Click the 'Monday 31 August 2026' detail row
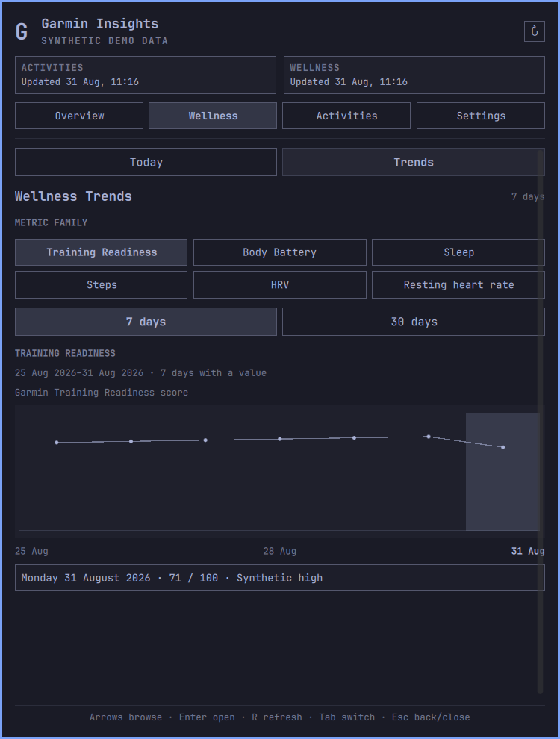 pos(279,578)
